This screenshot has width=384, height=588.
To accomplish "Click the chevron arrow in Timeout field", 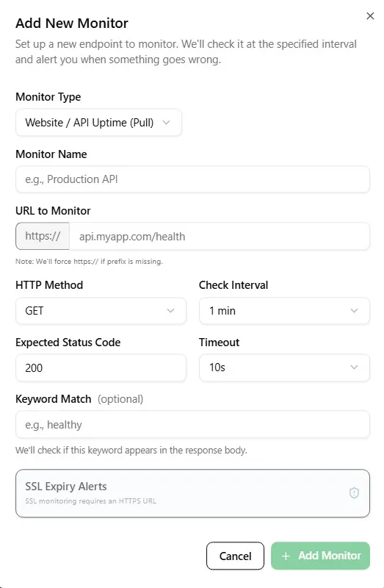I will coord(354,367).
